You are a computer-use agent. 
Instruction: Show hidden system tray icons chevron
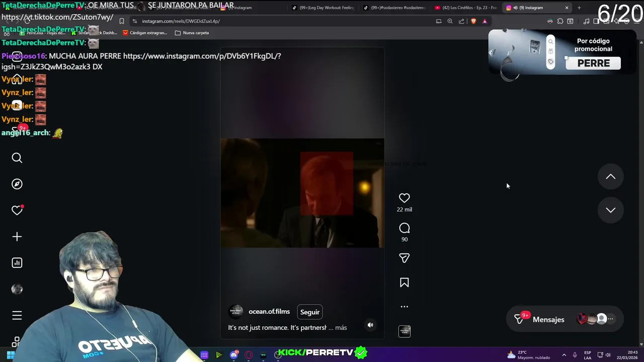pyautogui.click(x=564, y=355)
